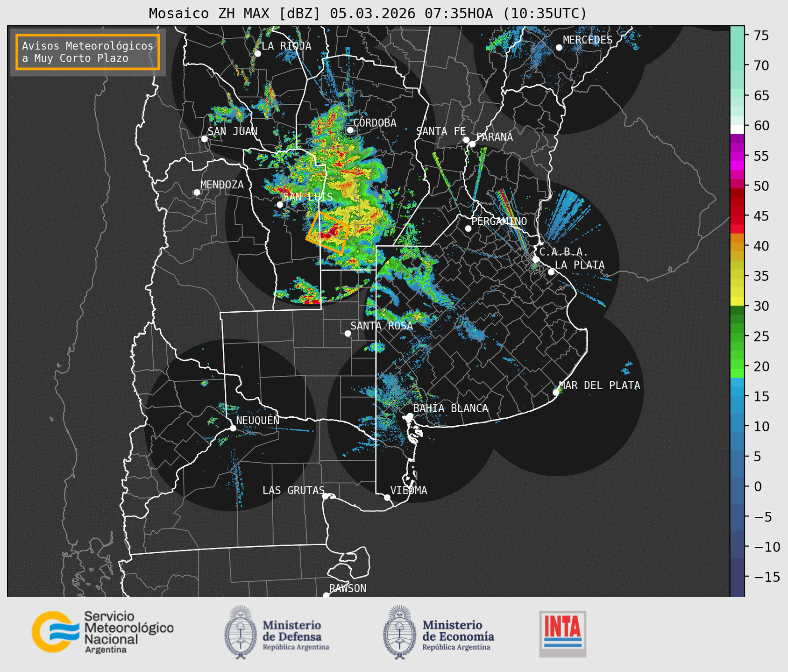Click the Mar del Plata label

pos(599,386)
